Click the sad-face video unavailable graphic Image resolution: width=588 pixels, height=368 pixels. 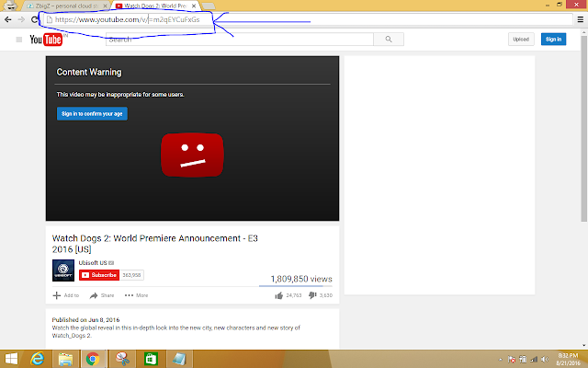(192, 155)
